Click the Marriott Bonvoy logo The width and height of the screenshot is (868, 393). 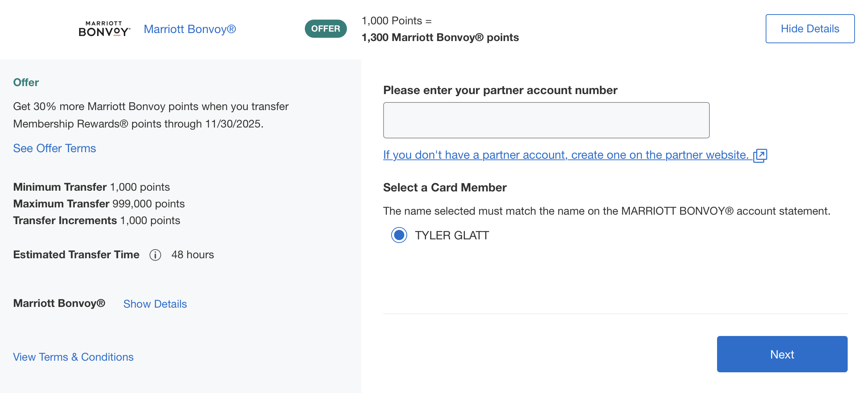coord(105,29)
